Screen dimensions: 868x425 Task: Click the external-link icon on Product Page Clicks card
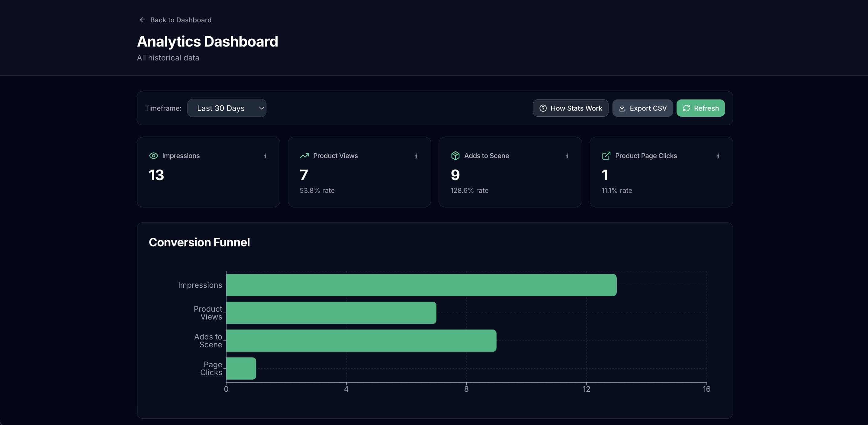click(x=606, y=156)
